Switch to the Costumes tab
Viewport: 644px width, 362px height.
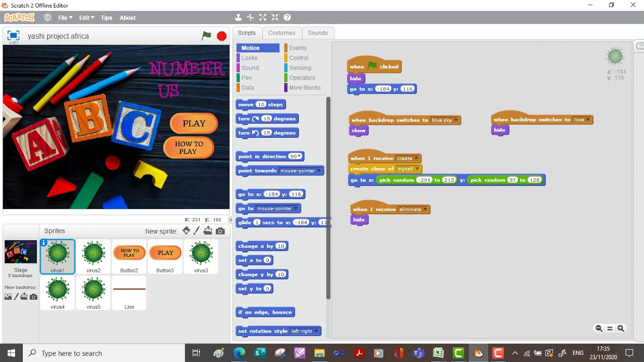point(282,33)
